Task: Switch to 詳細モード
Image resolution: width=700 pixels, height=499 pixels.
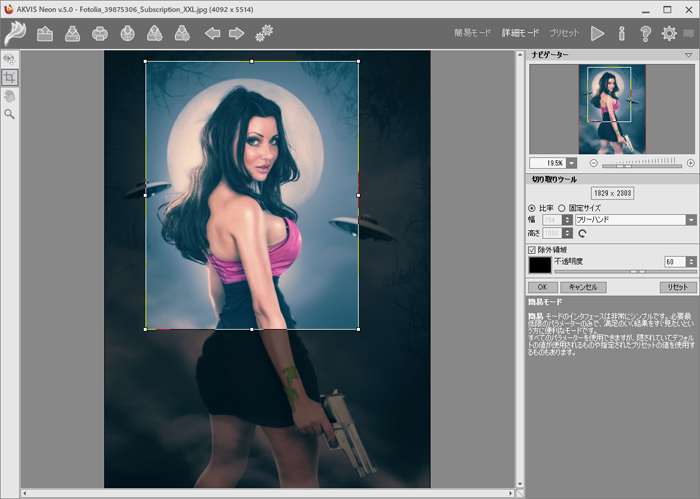Action: coord(520,33)
